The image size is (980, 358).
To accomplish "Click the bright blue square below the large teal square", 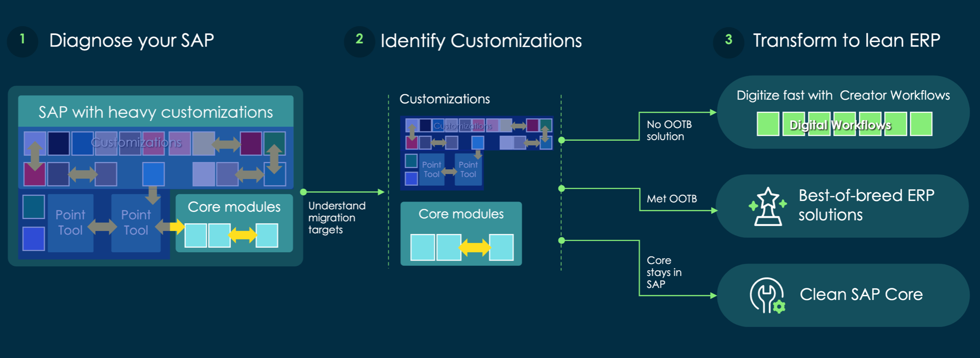I will tap(34, 238).
